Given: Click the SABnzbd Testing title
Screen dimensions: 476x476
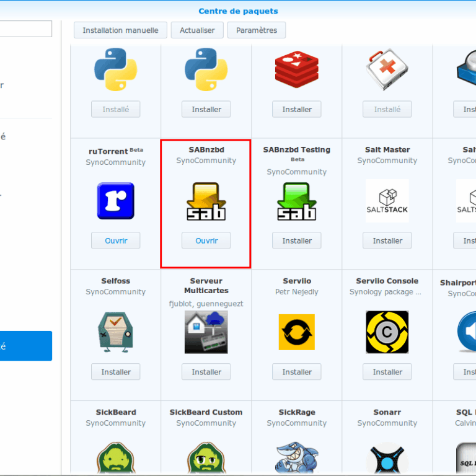Looking at the screenshot, I should pyautogui.click(x=297, y=149).
